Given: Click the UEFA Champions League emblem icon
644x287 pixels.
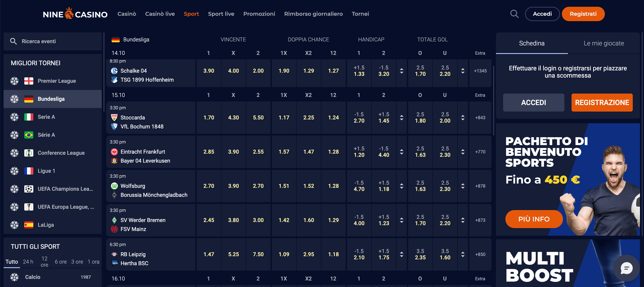Looking at the screenshot, I should (x=29, y=189).
